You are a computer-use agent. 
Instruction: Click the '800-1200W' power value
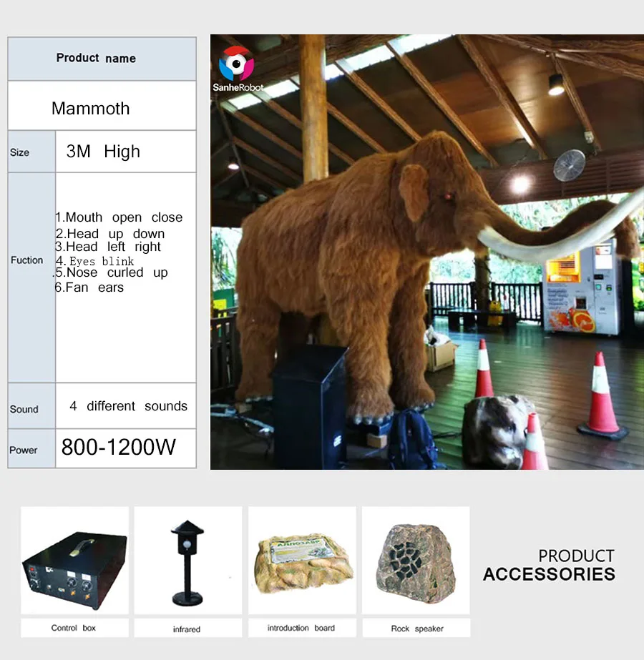118,448
